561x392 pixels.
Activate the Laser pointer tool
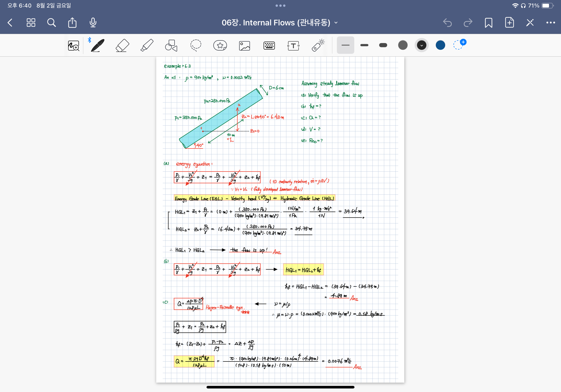pyautogui.click(x=318, y=45)
